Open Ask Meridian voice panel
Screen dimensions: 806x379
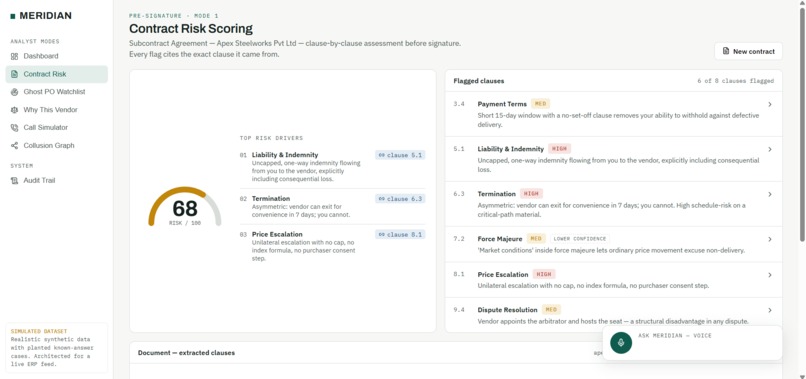692,342
